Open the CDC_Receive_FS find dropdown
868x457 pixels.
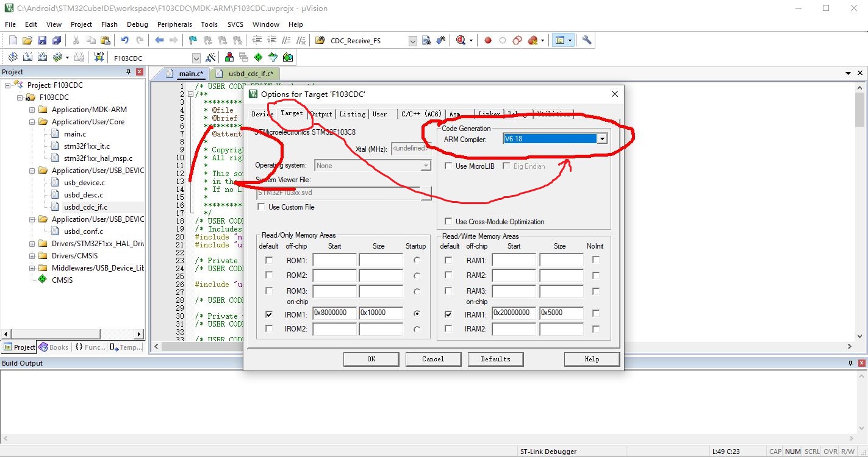412,41
